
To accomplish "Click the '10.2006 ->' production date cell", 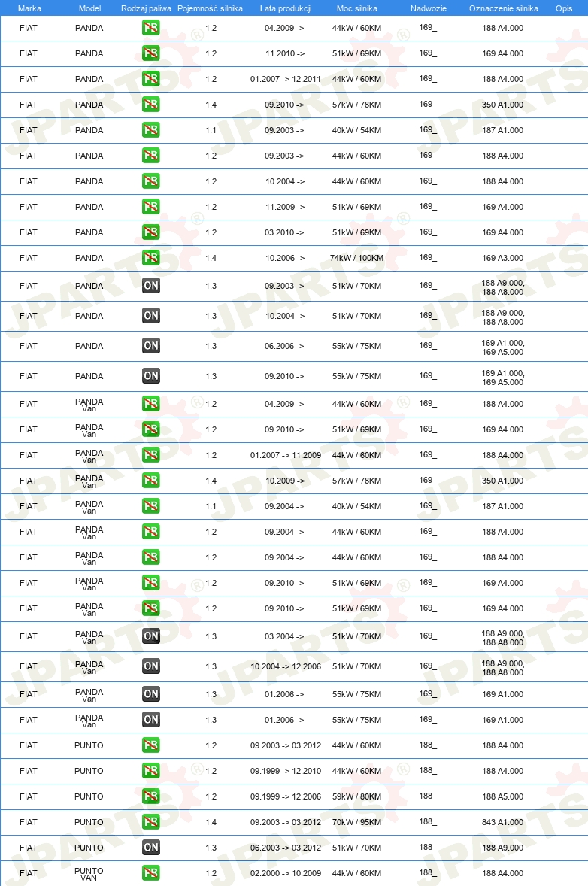I will click(x=285, y=258).
